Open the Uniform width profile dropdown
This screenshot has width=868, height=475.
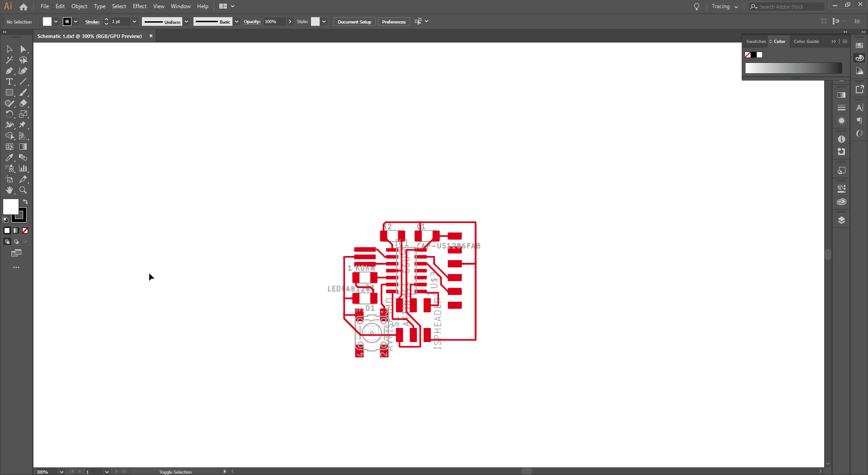(x=187, y=21)
